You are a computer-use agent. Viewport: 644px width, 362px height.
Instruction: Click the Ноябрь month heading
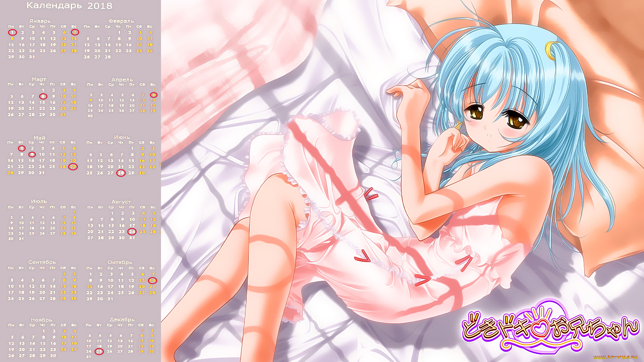(x=42, y=320)
